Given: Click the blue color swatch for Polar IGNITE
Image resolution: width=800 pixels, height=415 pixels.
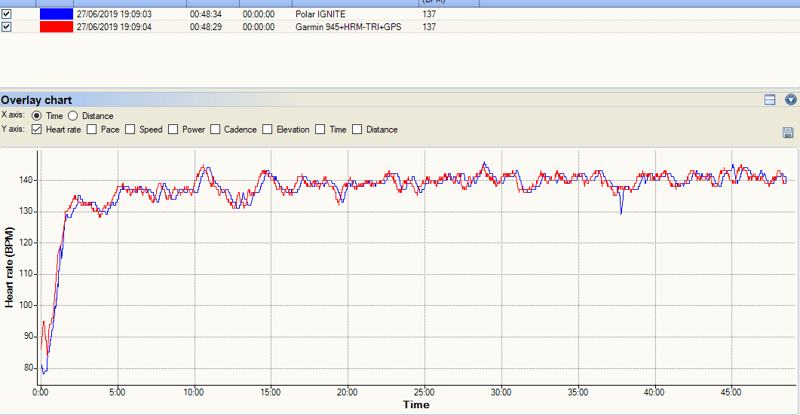Looking at the screenshot, I should click(56, 14).
